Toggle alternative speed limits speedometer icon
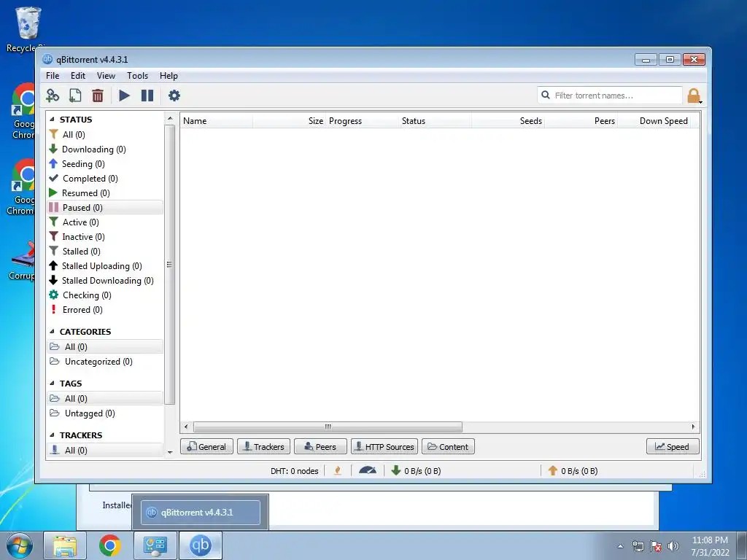747x560 pixels. [368, 470]
